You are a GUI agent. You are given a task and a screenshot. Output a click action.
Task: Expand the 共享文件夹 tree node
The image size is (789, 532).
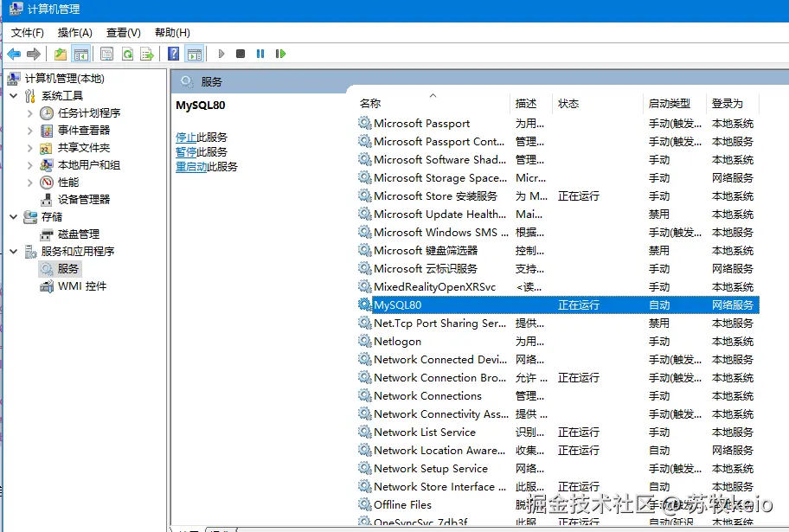click(x=29, y=148)
